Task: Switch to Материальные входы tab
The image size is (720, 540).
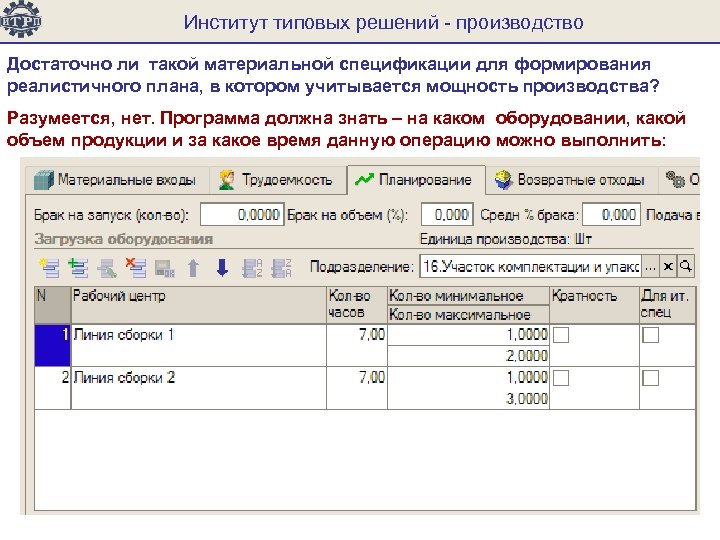Action: [x=117, y=180]
